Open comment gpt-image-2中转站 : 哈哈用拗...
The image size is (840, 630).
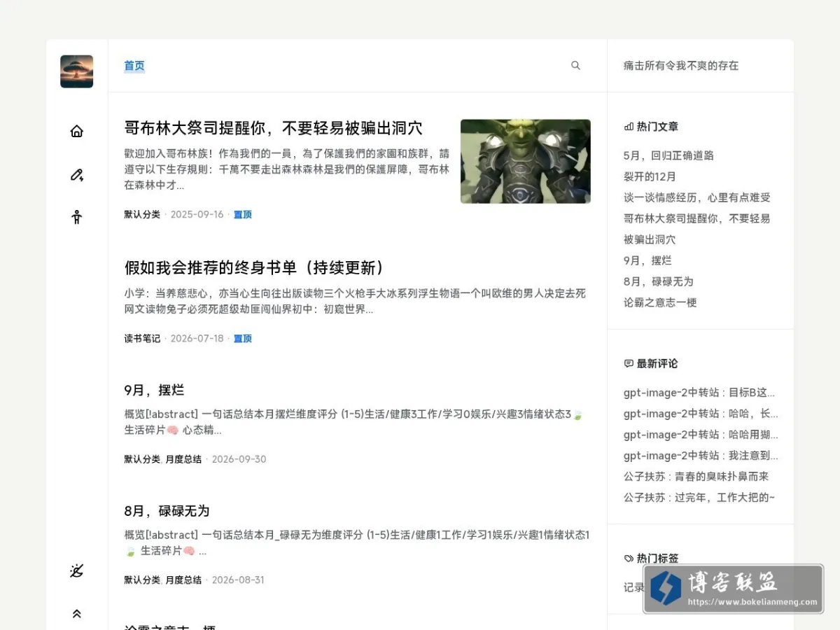tap(701, 435)
